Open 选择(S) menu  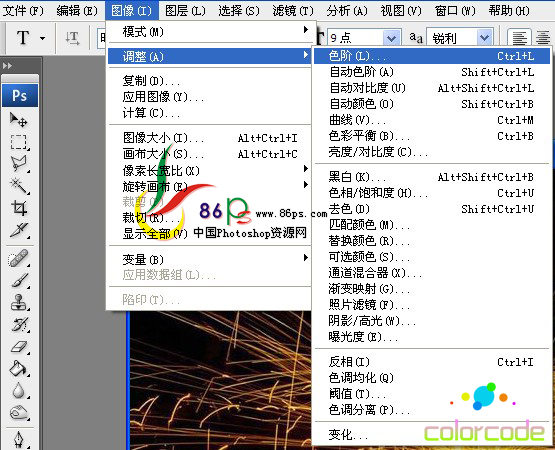239,11
